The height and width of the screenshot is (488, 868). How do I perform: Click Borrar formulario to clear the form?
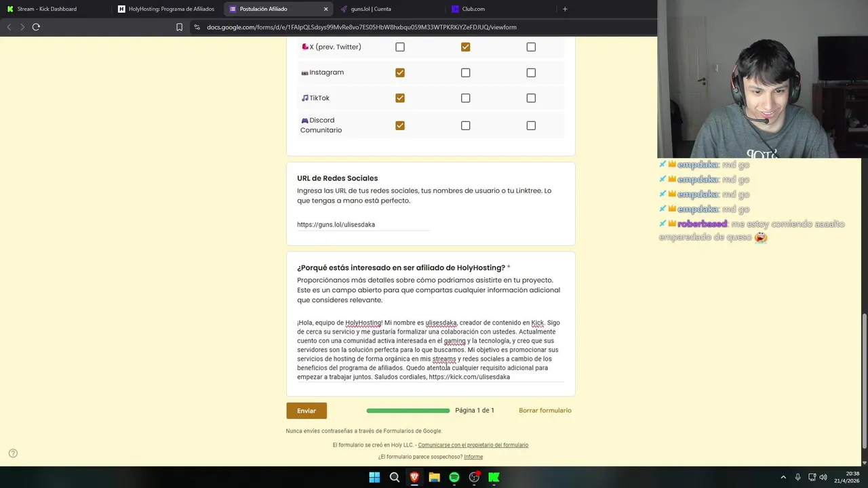(x=545, y=411)
